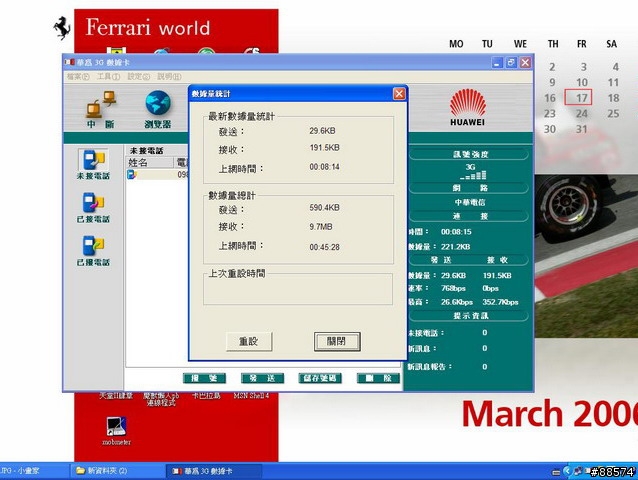Click the 重設 reset button
This screenshot has height=480, width=638.
click(x=249, y=341)
